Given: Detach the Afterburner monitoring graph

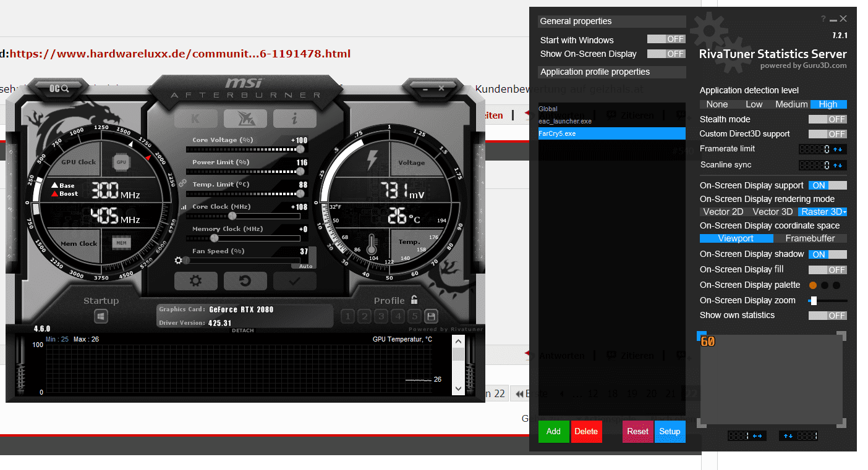Looking at the screenshot, I should point(243,330).
